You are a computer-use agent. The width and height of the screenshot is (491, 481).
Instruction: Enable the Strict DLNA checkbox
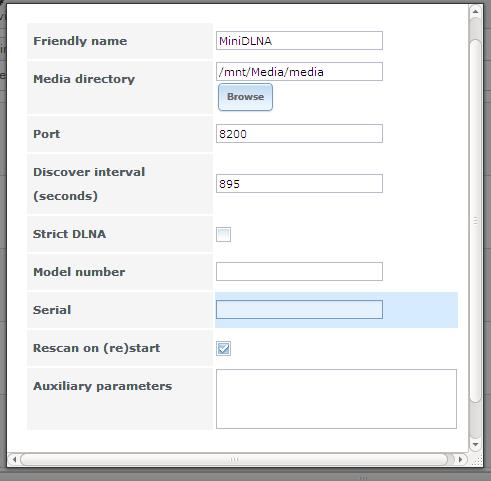223,234
